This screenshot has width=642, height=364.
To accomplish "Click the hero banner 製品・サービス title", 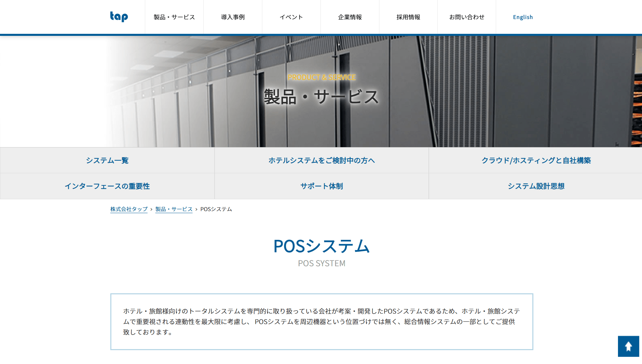I will 321,97.
